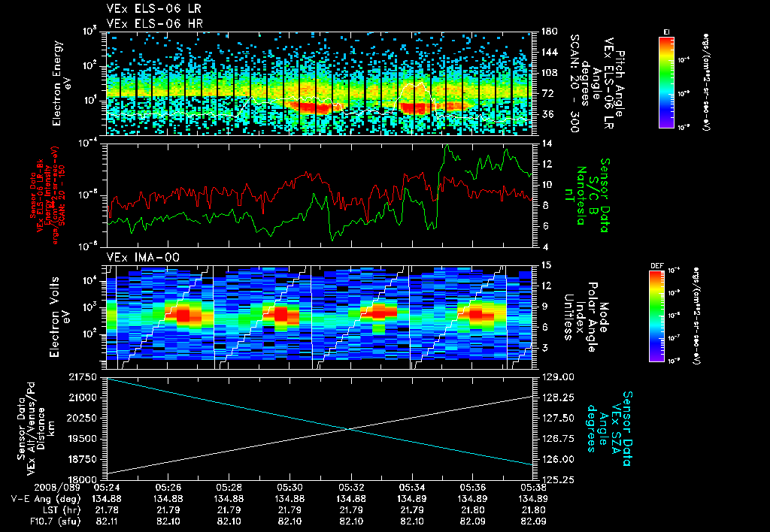Click the 10 tick on the S/C B nanotesla axis
770x532 pixels.
click(546, 185)
